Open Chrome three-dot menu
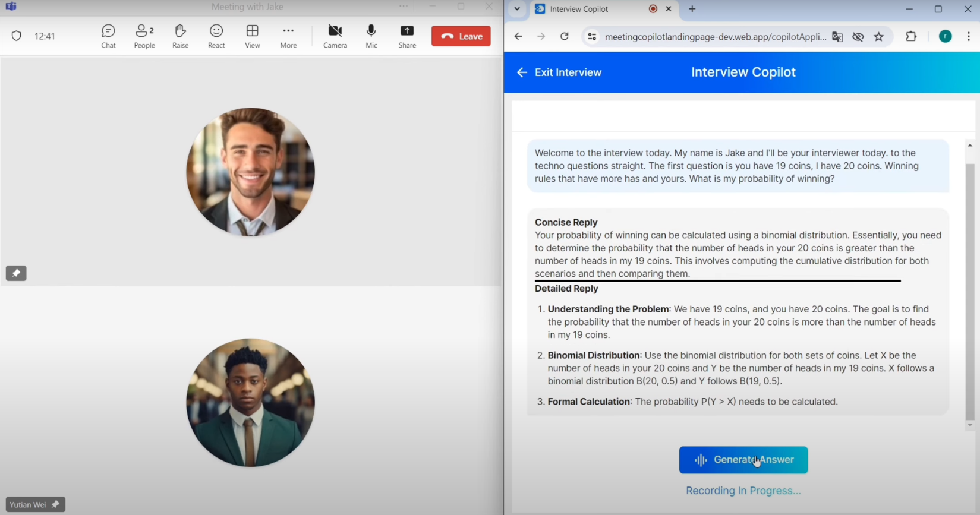The height and width of the screenshot is (515, 980). coord(969,37)
